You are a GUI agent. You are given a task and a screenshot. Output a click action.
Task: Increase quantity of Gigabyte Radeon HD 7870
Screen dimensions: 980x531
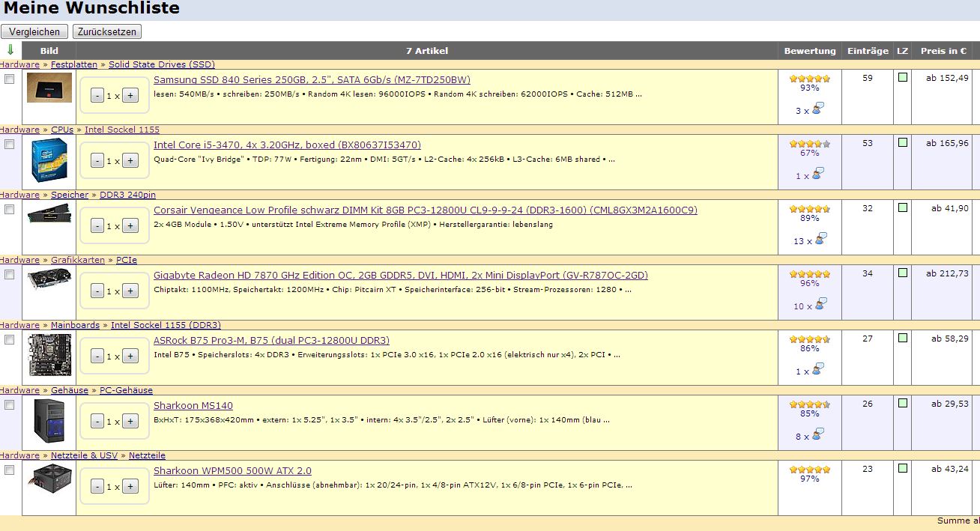point(130,291)
